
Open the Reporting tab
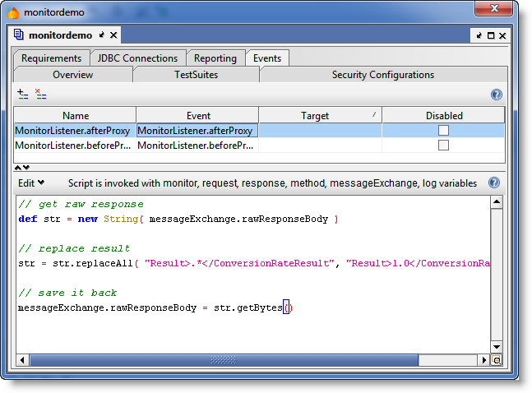215,58
